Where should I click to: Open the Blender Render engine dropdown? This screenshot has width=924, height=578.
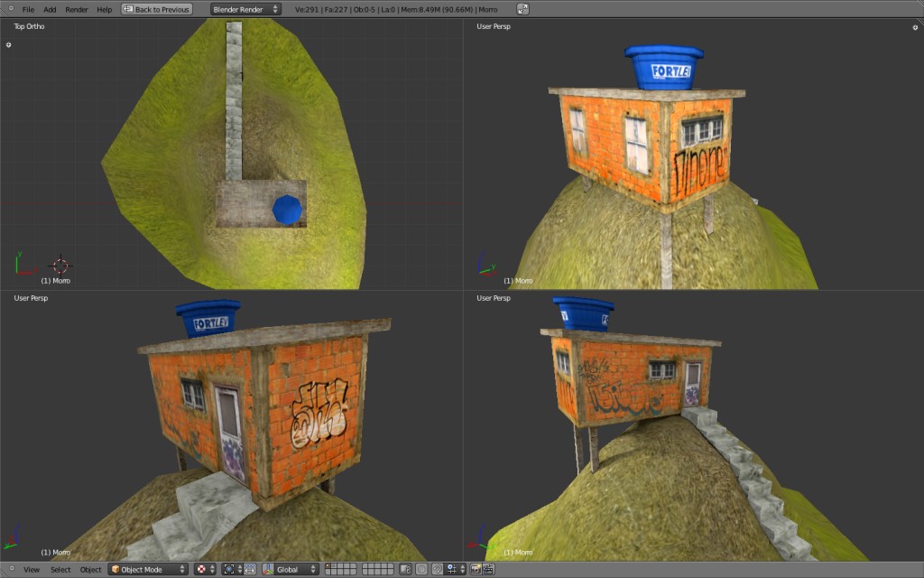[244, 8]
